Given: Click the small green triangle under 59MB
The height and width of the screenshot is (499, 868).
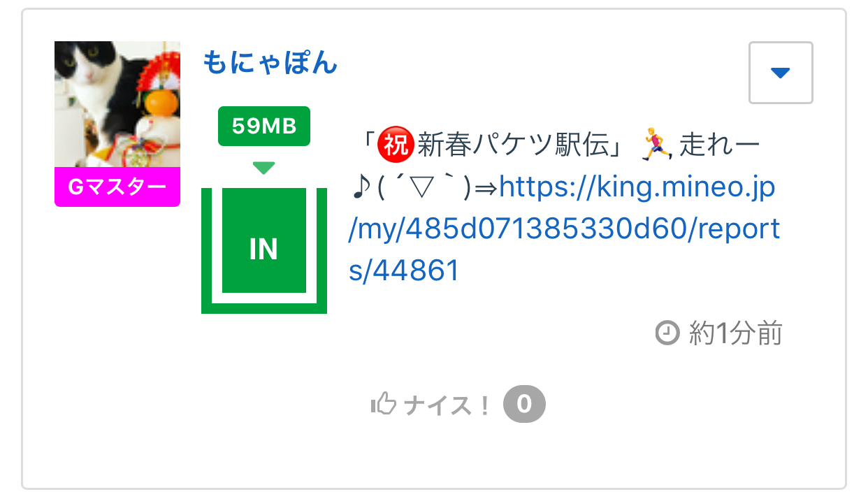Looking at the screenshot, I should coord(263,168).
